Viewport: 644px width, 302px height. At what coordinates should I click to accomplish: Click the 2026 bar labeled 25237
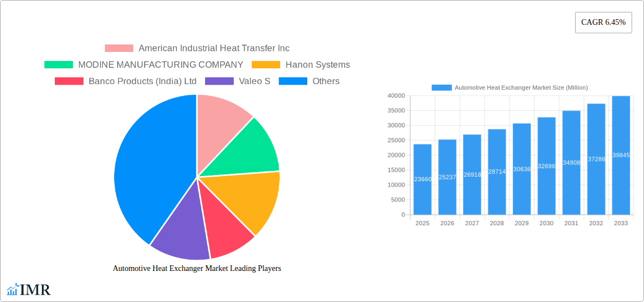coord(447,177)
